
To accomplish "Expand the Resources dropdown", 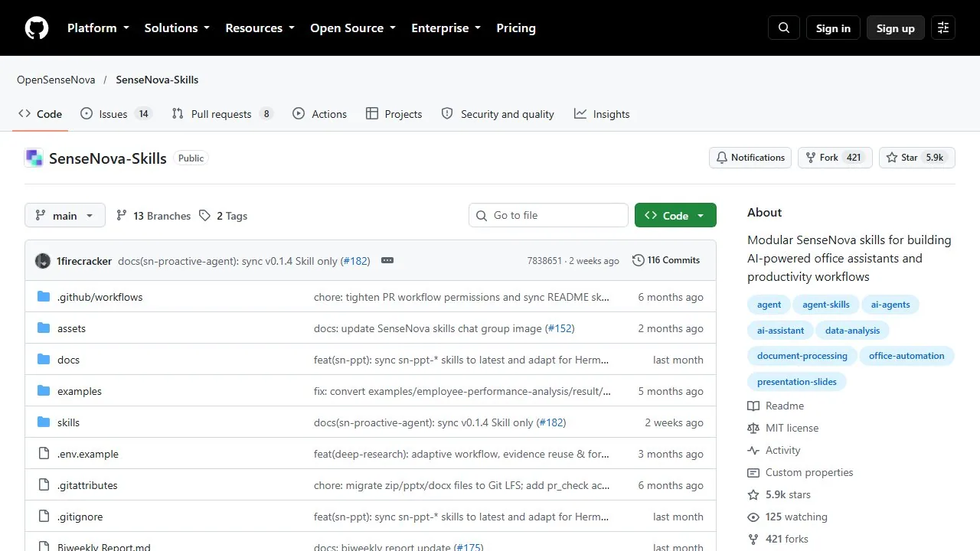I will 260,28.
